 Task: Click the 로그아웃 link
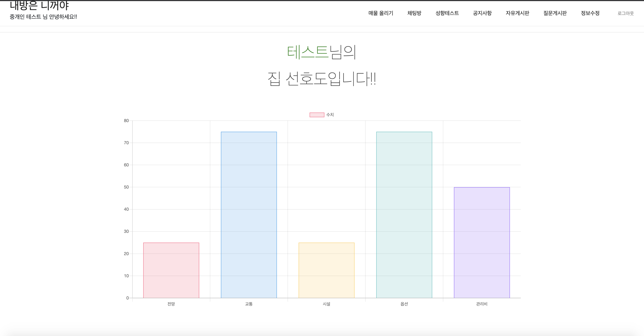click(625, 14)
